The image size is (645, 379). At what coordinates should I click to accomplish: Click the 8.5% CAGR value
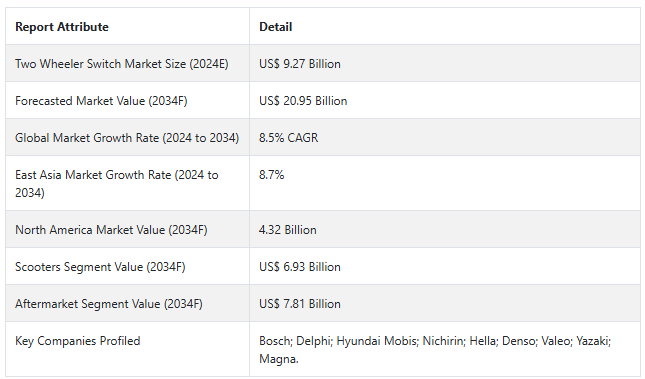(x=289, y=138)
